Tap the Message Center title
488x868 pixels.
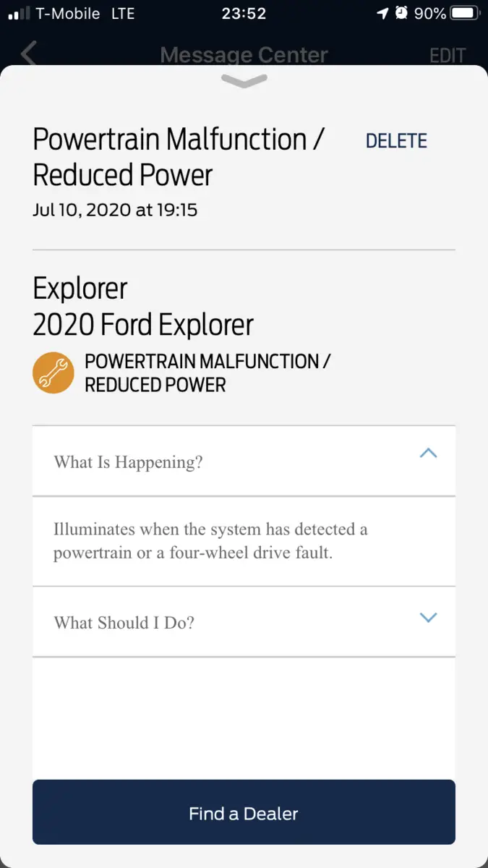pos(244,55)
